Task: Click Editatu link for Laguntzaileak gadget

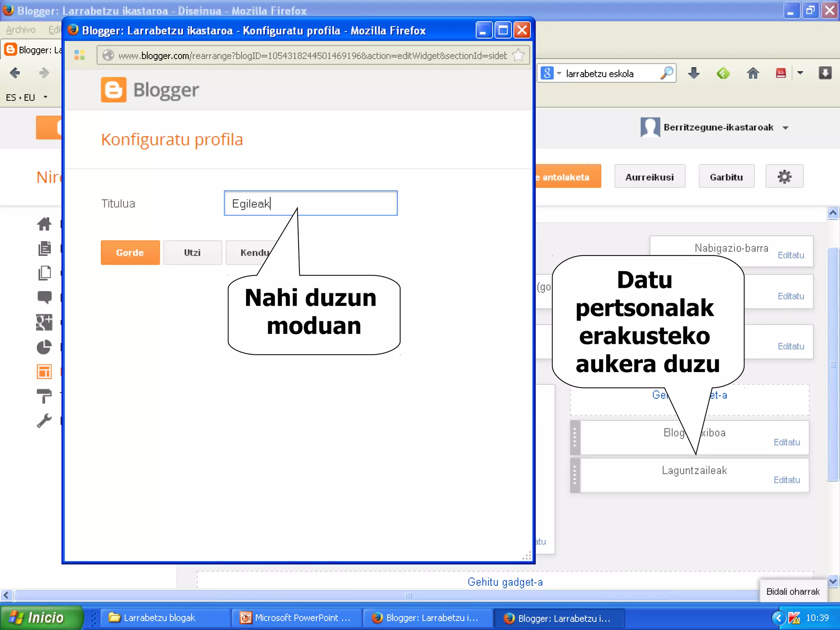Action: (x=786, y=480)
